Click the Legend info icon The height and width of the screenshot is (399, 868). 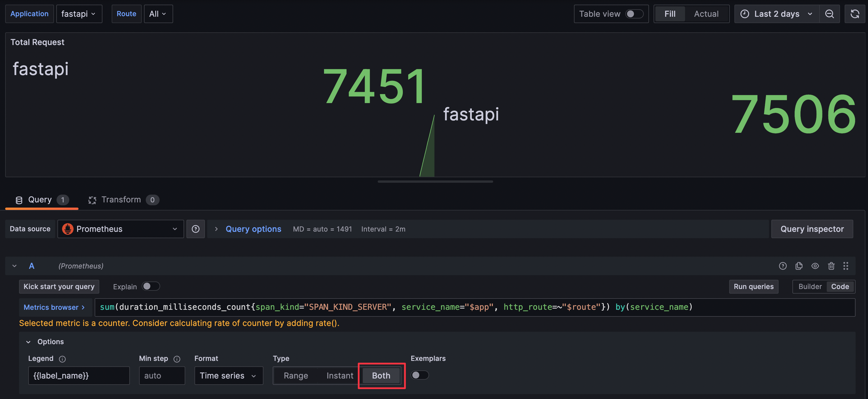(62, 359)
